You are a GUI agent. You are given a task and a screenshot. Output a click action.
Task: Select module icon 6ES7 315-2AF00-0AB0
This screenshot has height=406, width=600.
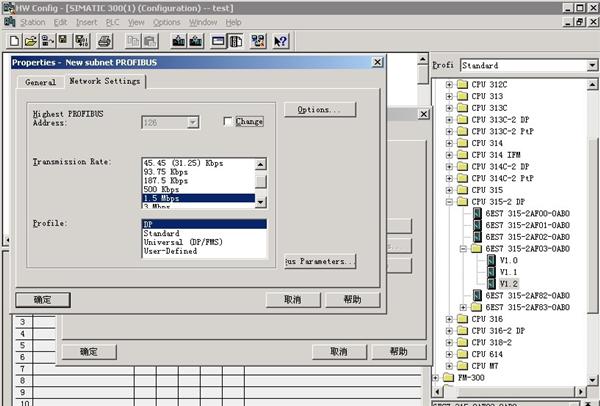click(x=477, y=213)
